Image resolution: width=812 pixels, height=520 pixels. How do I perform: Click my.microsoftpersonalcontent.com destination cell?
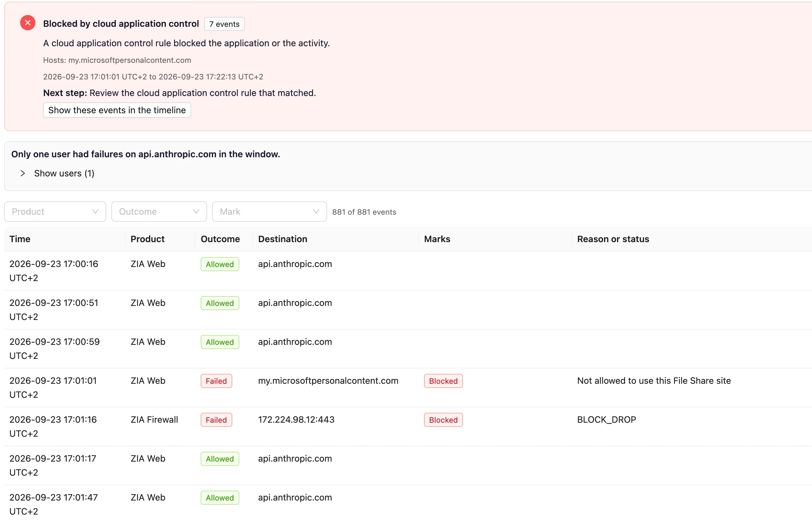(x=328, y=381)
